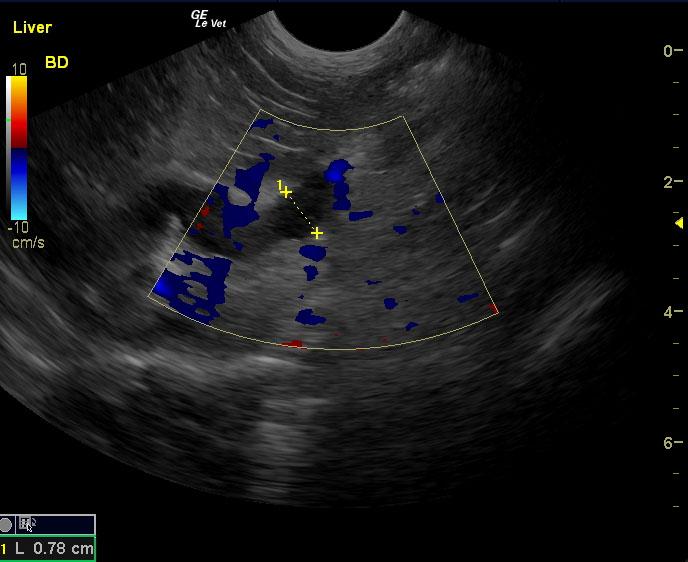Image resolution: width=688 pixels, height=562 pixels.
Task: Click the 0.78 cm length measurement result
Action: click(x=59, y=548)
